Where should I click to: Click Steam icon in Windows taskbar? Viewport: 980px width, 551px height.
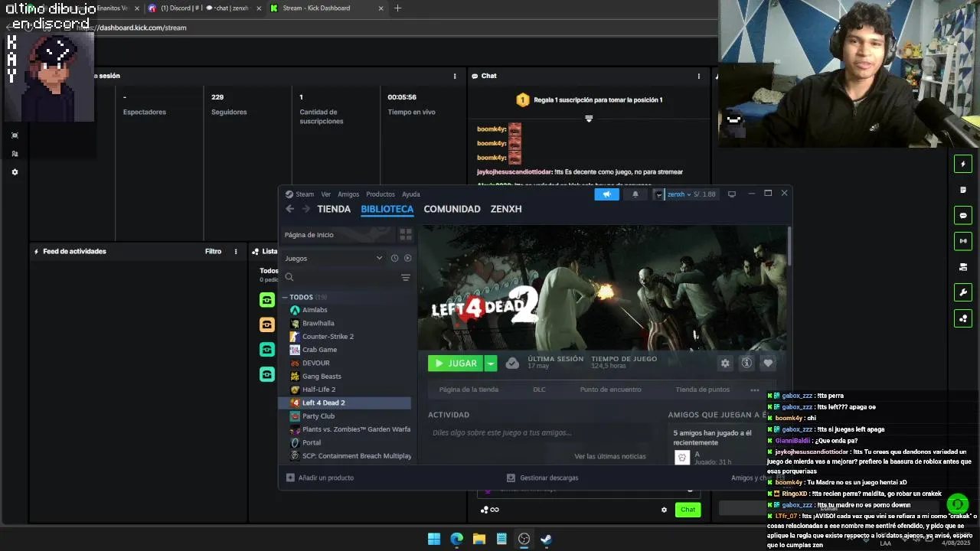[547, 539]
